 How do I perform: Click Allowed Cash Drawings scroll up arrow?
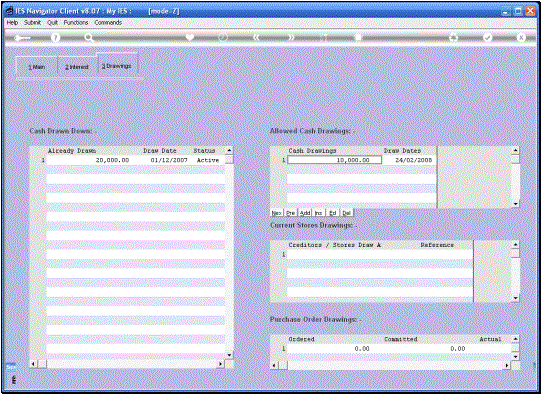click(515, 150)
